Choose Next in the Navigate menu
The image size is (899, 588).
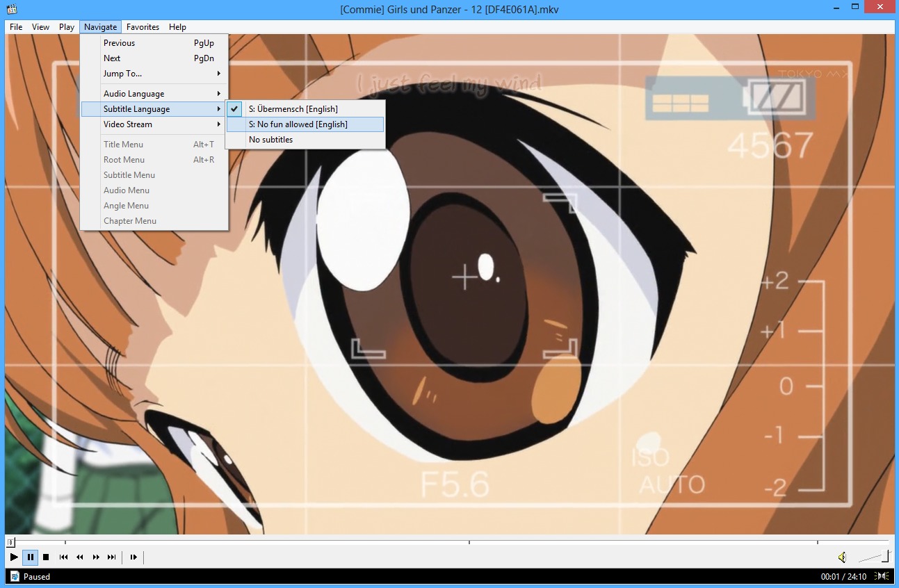(x=154, y=58)
